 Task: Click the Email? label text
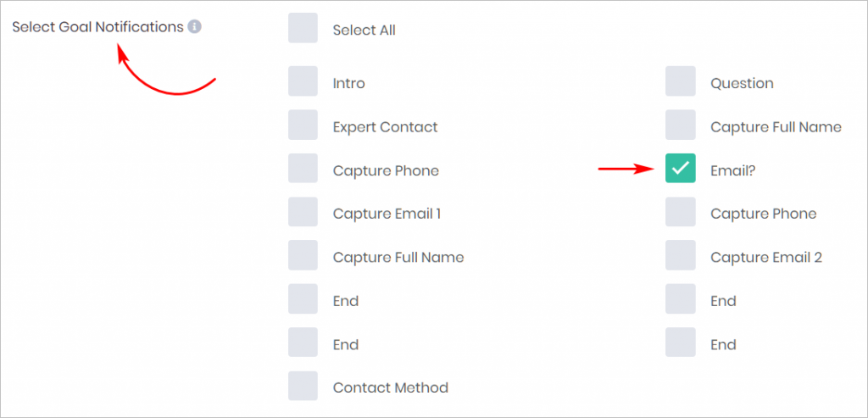(733, 170)
